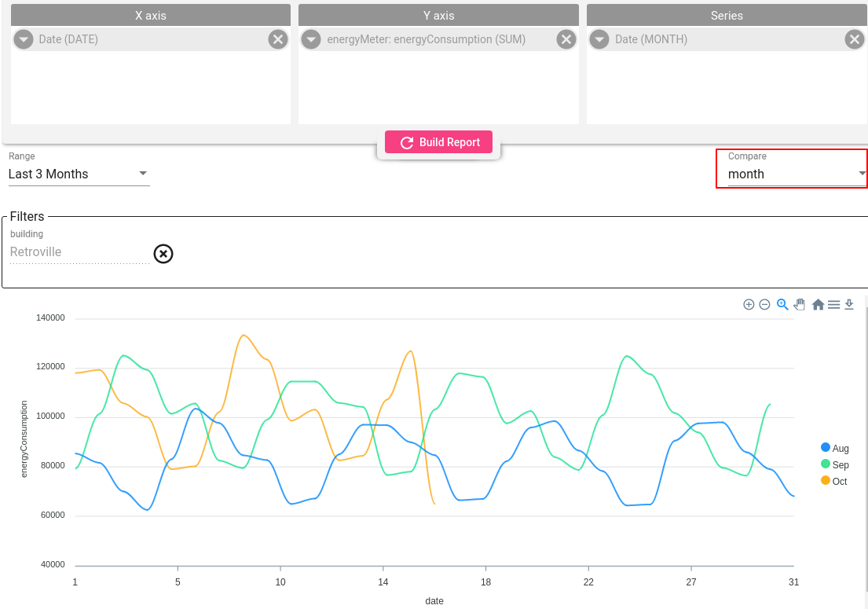The image size is (868, 609).
Task: Clear the building filter
Action: click(x=163, y=254)
